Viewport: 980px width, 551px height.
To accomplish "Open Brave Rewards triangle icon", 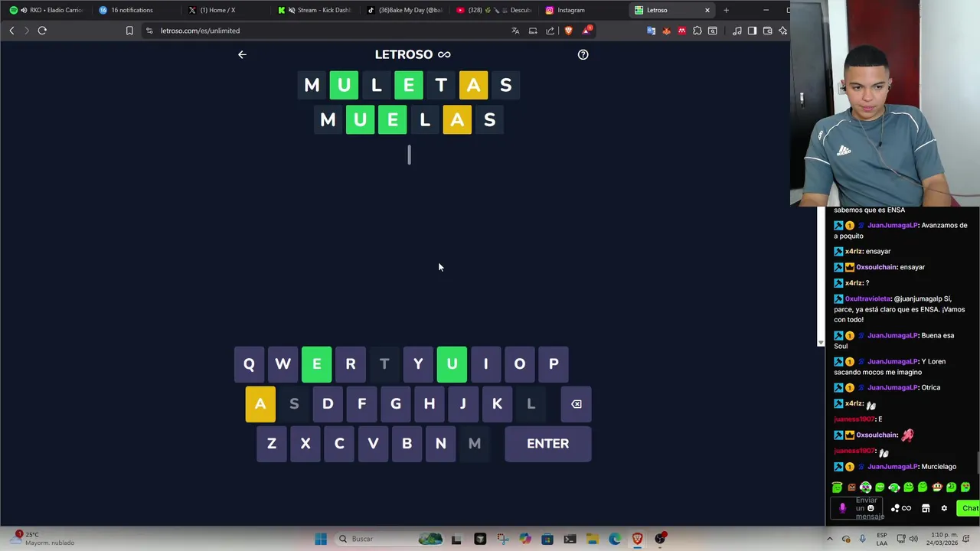I will pyautogui.click(x=586, y=31).
